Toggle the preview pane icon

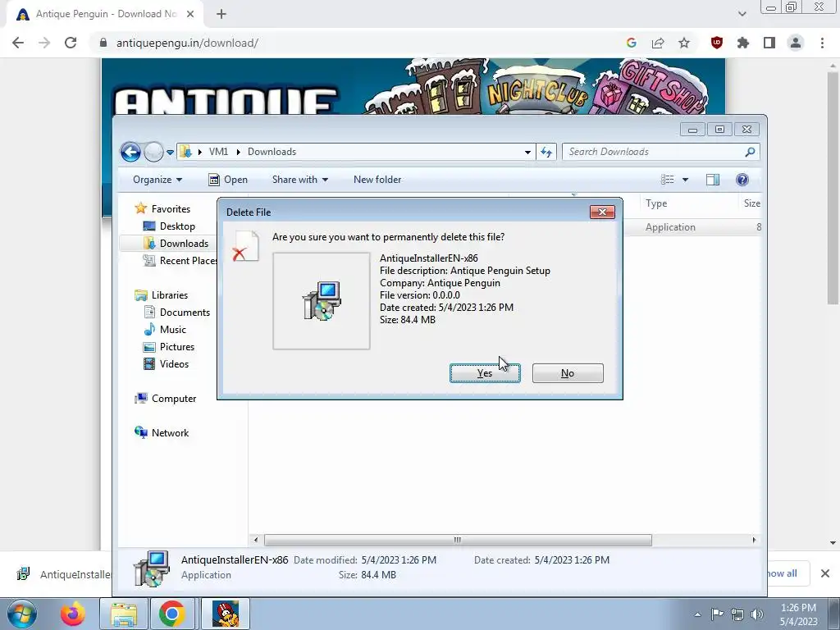[x=713, y=180]
